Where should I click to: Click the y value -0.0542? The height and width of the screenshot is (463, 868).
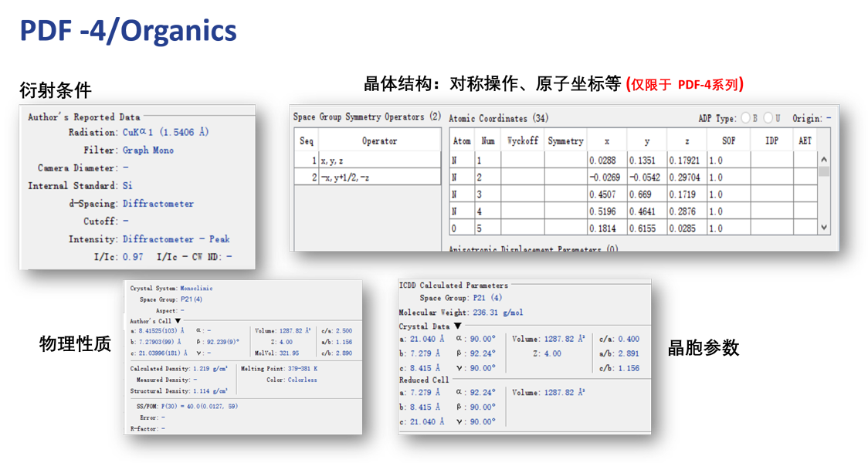point(644,177)
